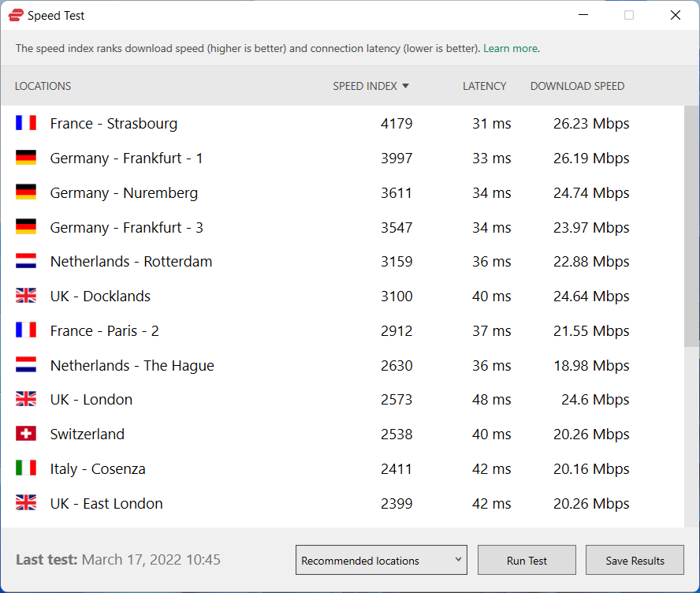Select UK - London location
The height and width of the screenshot is (593, 700).
click(91, 399)
